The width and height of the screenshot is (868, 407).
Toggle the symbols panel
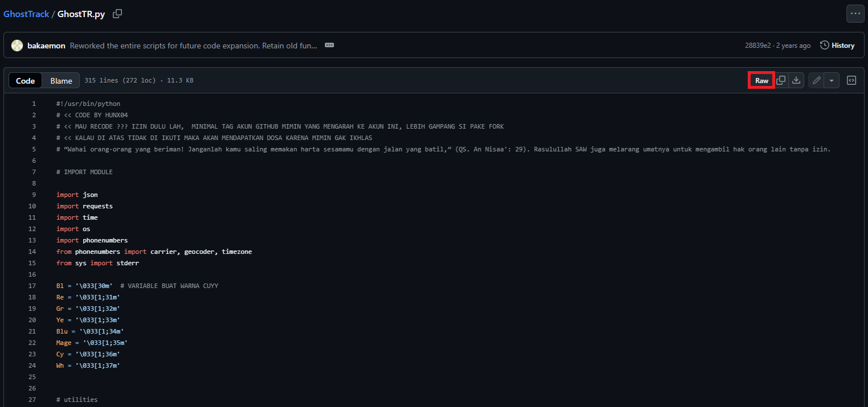851,81
